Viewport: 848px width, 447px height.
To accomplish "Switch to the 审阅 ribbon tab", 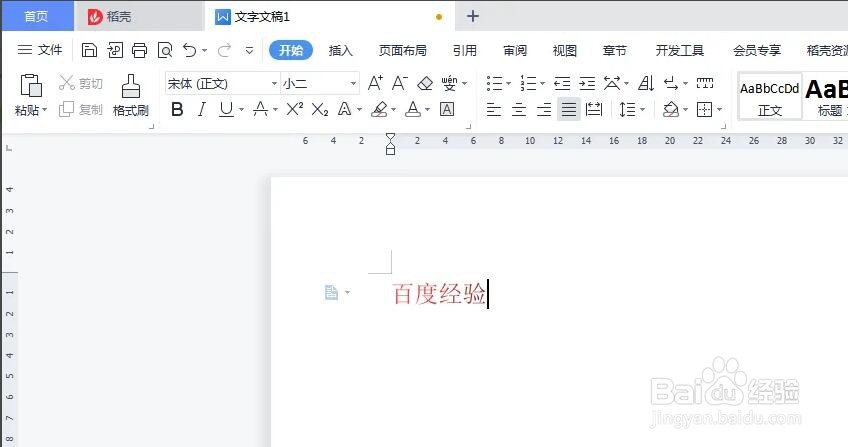I will tap(514, 50).
